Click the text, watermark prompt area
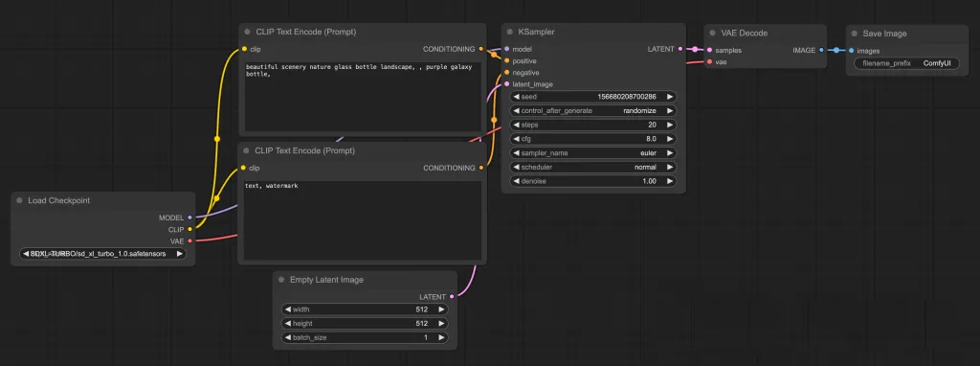 (x=363, y=220)
